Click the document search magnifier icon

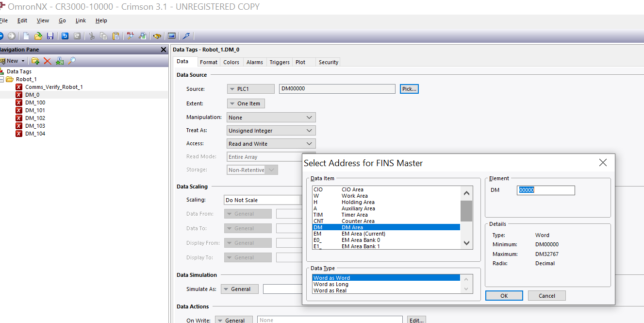coord(142,36)
